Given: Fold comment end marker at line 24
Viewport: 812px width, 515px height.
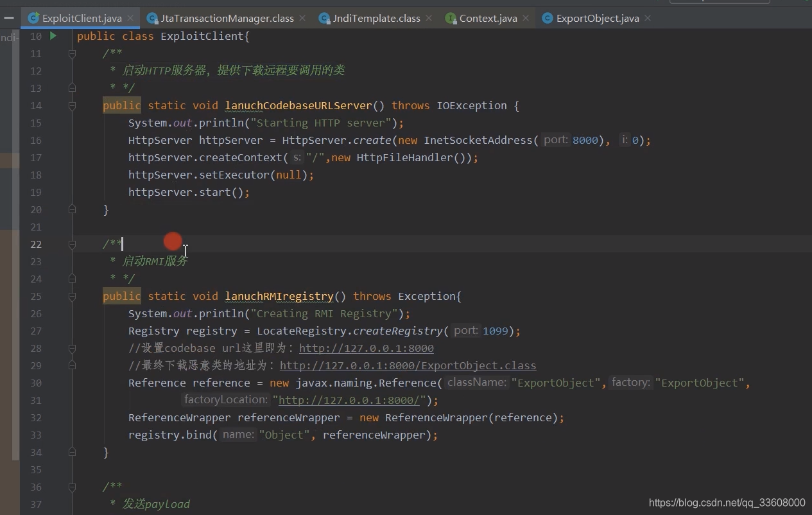Looking at the screenshot, I should pos(72,279).
